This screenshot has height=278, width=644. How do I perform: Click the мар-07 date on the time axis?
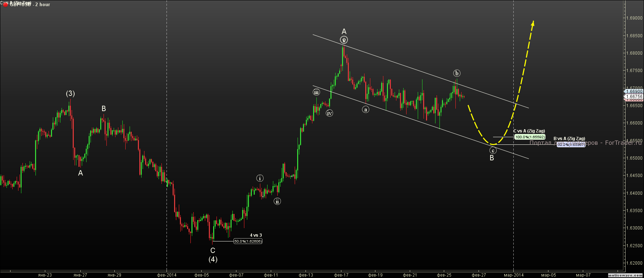583,275
